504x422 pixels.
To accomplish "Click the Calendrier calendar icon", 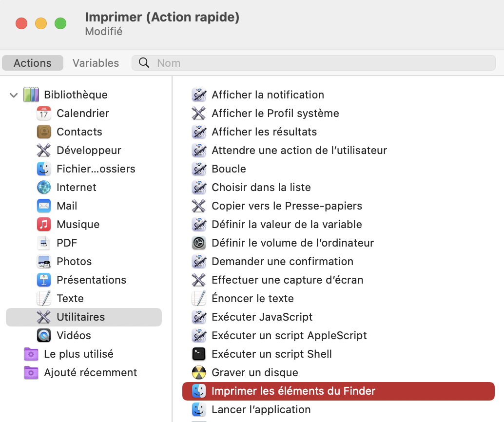I will pos(44,114).
